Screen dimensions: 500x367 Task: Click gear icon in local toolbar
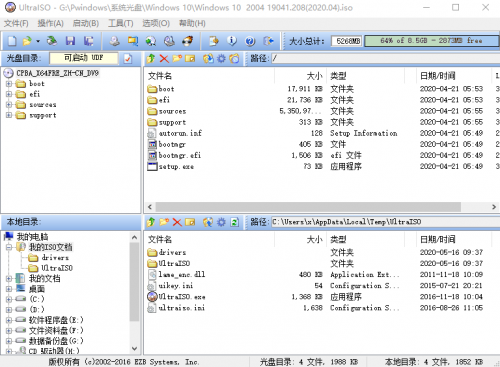(x=221, y=222)
